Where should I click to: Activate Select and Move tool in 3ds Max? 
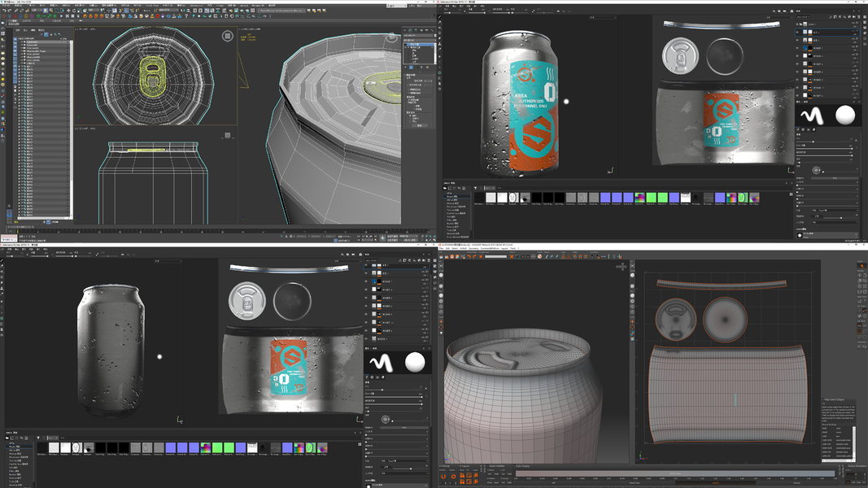[68, 11]
